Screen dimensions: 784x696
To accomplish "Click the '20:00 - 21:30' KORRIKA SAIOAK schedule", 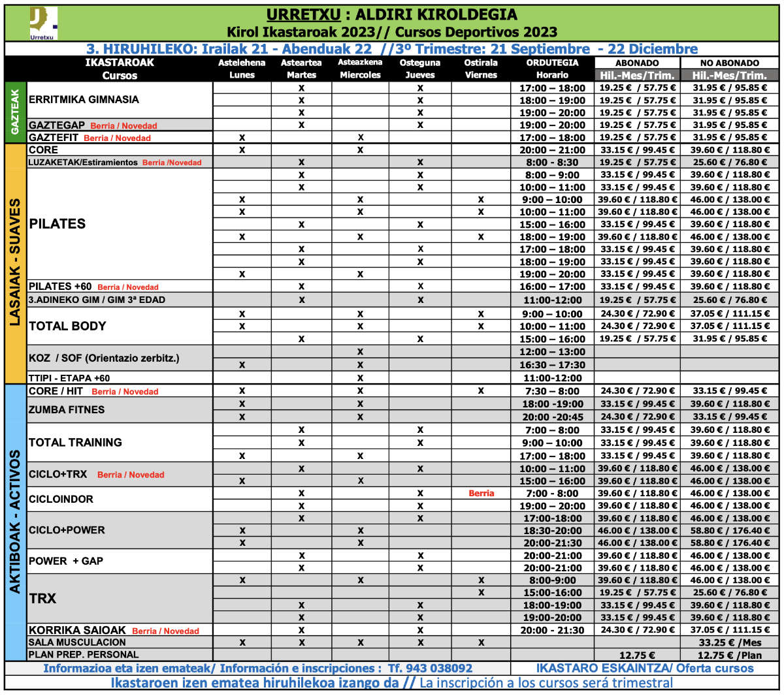I will (x=553, y=630).
